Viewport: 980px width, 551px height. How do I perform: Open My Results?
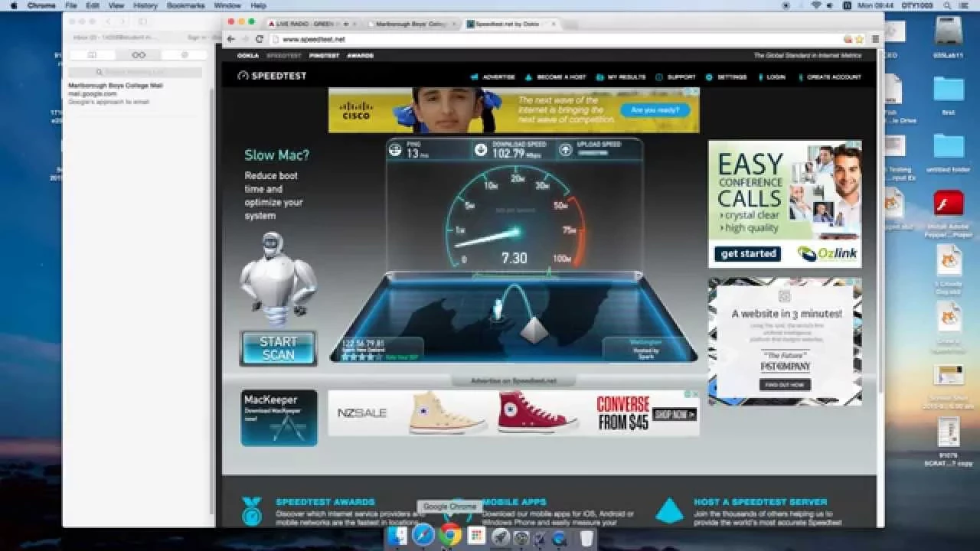pyautogui.click(x=621, y=77)
